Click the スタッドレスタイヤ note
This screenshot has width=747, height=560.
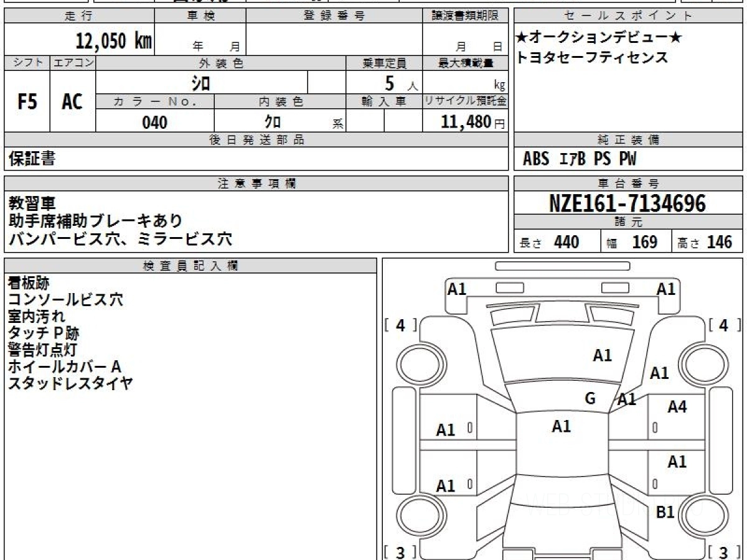pyautogui.click(x=70, y=384)
